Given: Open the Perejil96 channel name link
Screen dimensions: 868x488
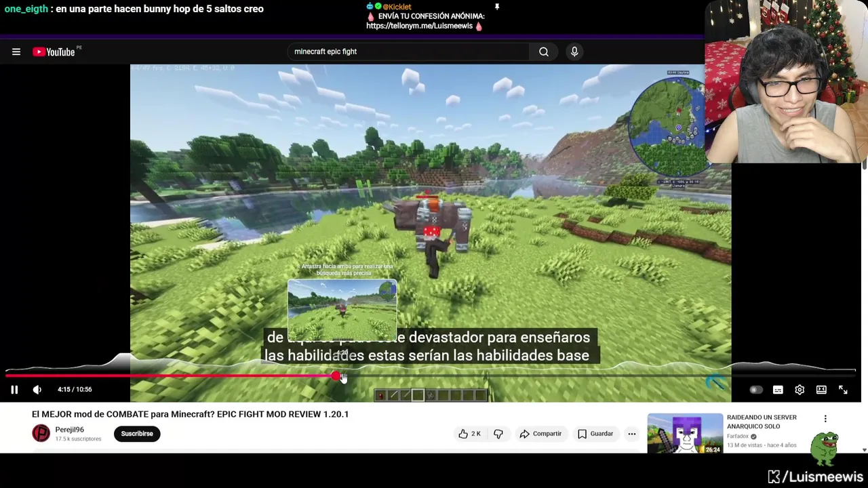Looking at the screenshot, I should [69, 430].
